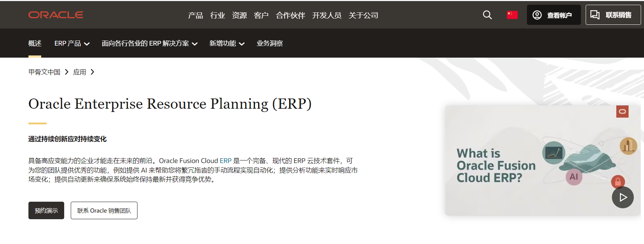
Task: Expand the 新增功能 dropdown
Action: coord(227,43)
